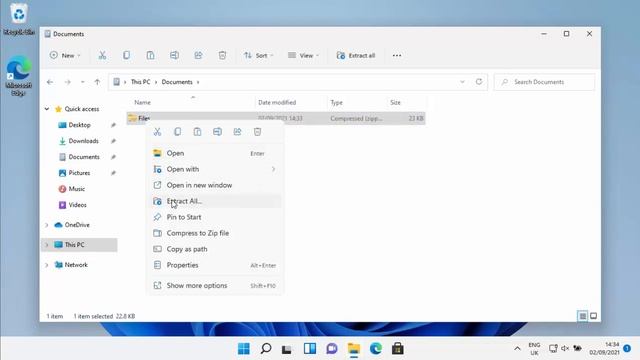Click Paste icon in context menu
The image size is (640, 360).
[198, 132]
